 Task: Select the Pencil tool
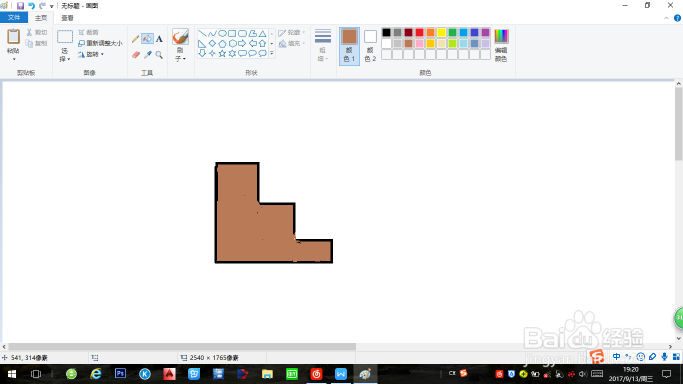tap(135, 39)
